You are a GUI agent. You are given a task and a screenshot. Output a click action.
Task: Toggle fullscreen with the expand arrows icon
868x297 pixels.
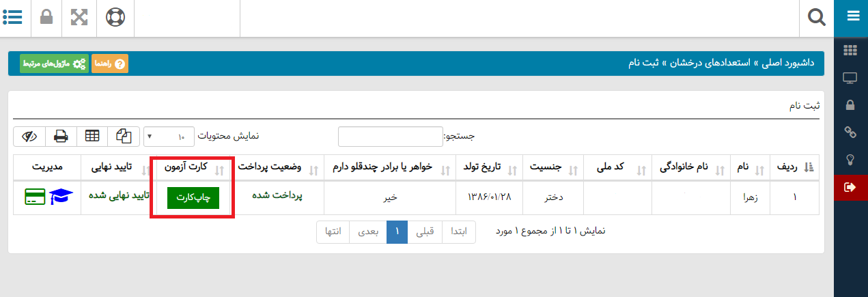point(80,17)
